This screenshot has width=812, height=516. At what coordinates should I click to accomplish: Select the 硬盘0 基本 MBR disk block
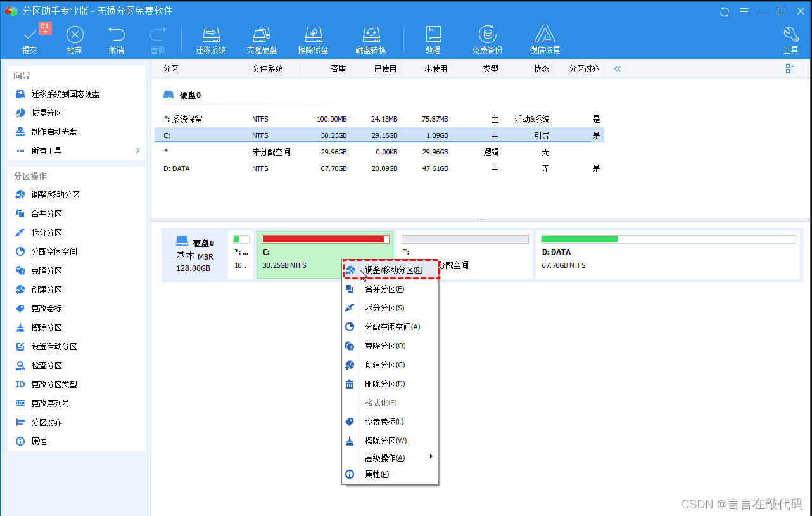195,255
